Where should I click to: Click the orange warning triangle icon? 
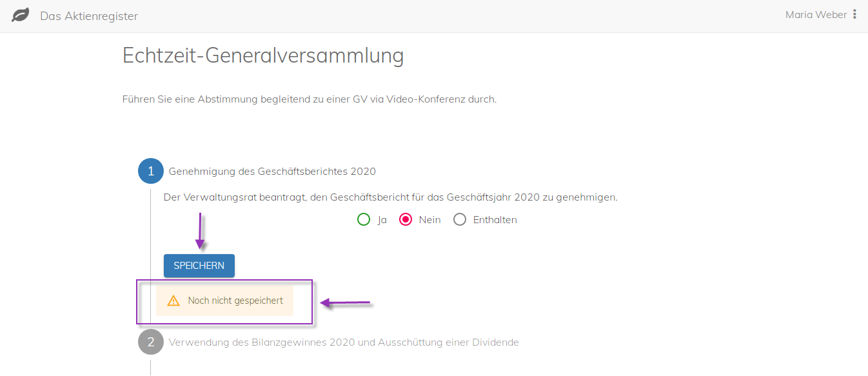pos(173,301)
